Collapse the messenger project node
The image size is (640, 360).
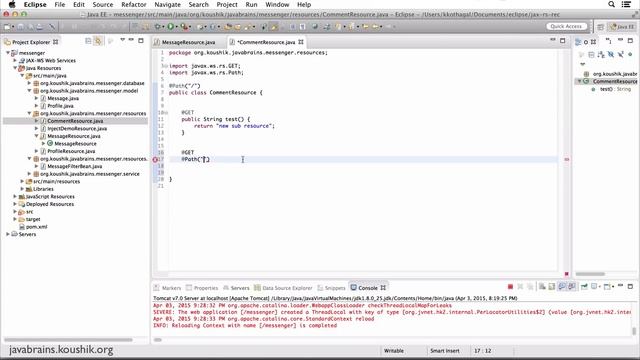pos(8,53)
